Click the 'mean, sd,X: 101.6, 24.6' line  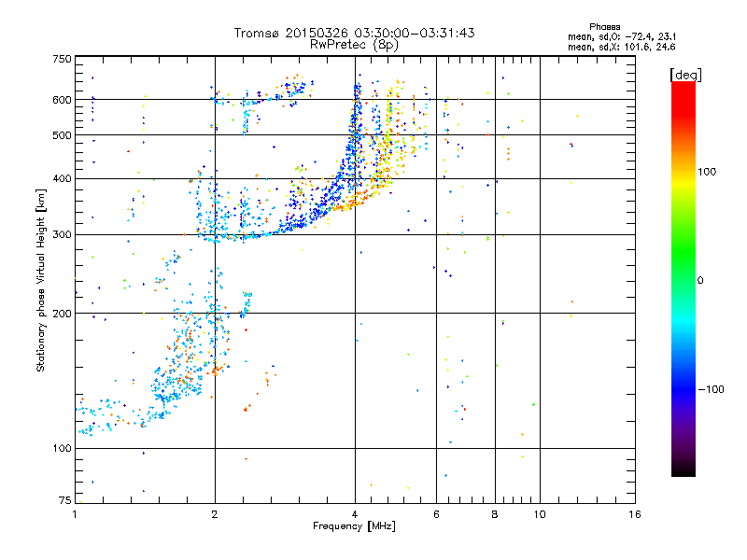621,47
